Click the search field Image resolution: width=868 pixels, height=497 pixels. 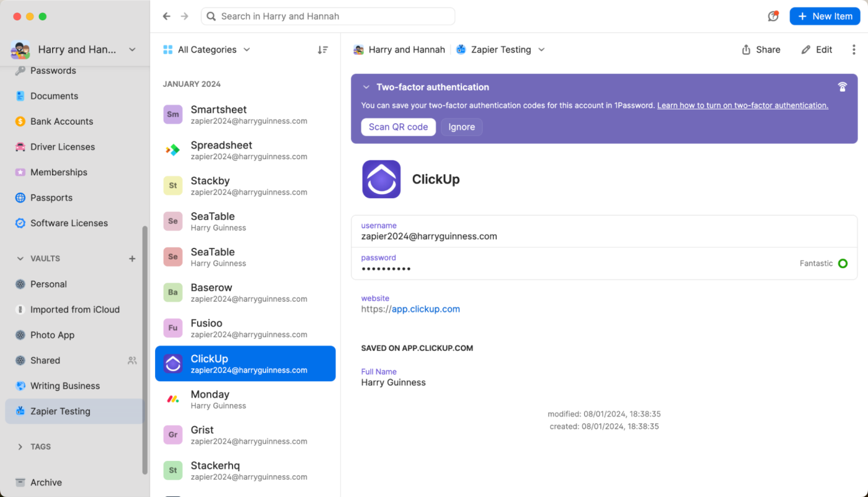(328, 16)
